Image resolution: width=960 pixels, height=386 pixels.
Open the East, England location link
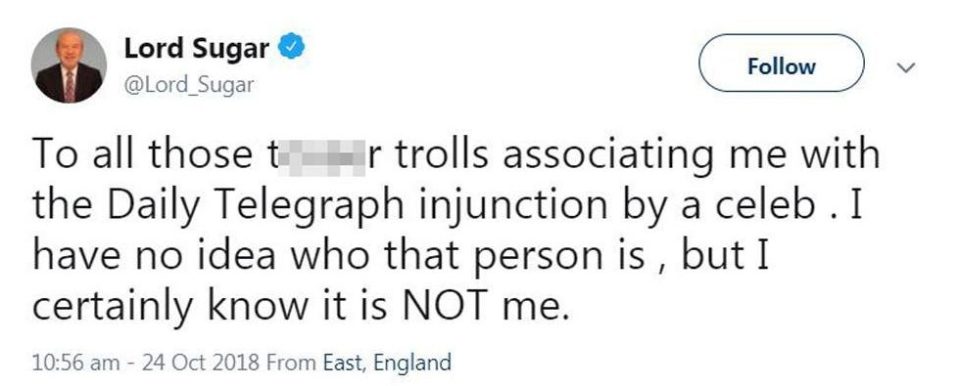click(387, 362)
